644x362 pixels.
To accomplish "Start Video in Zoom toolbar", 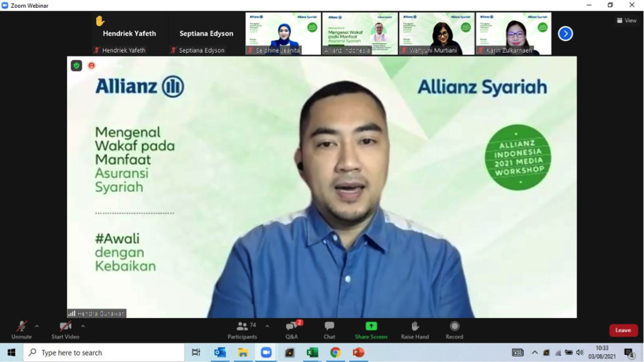I will 65,331.
